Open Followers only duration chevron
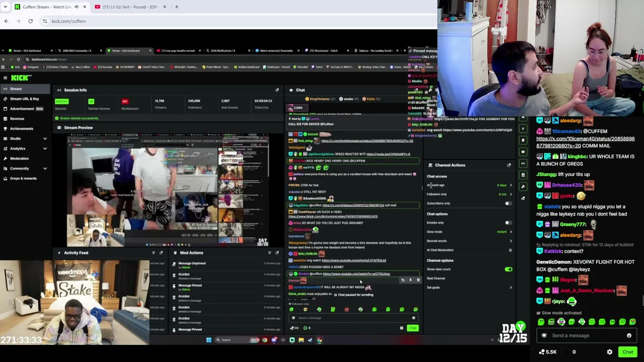The height and width of the screenshot is (362, 644). [x=511, y=194]
